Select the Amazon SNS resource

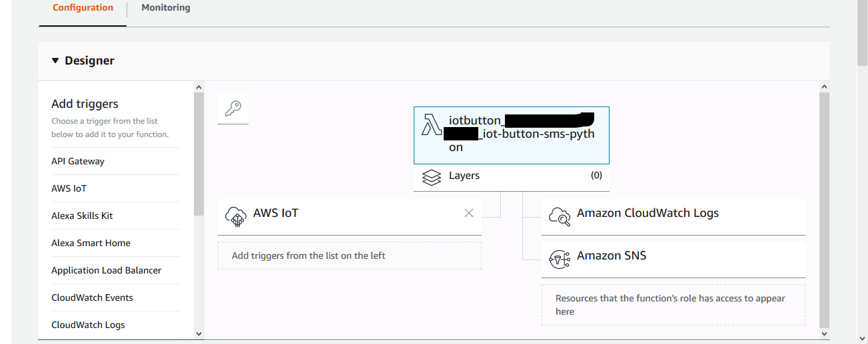coord(673,259)
